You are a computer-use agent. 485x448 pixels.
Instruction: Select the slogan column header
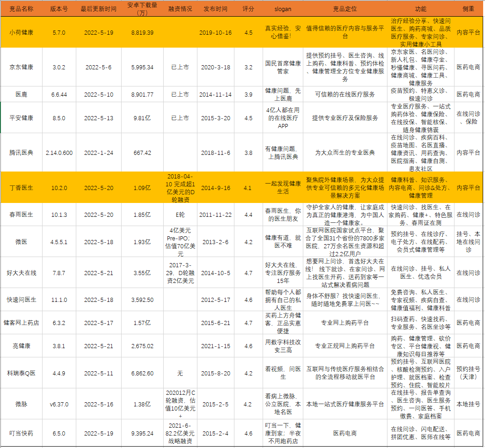[282, 9]
